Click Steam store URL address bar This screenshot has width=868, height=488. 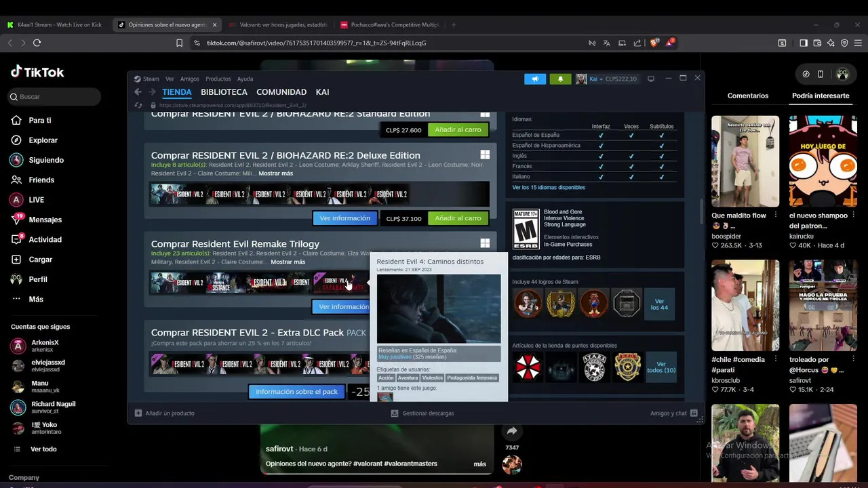[x=232, y=105]
